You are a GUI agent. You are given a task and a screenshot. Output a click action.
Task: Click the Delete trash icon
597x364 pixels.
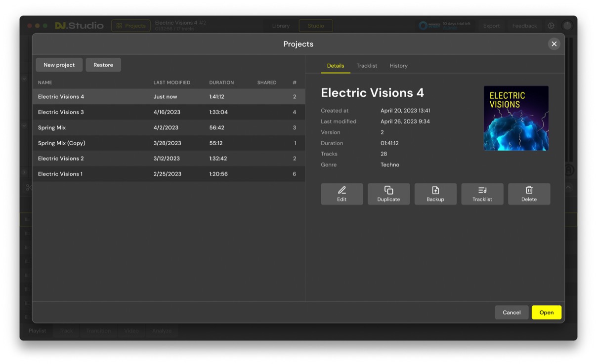click(x=529, y=190)
